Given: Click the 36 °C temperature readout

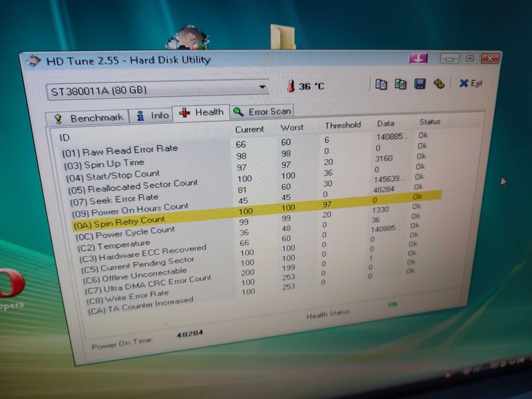Looking at the screenshot, I should pyautogui.click(x=311, y=86).
